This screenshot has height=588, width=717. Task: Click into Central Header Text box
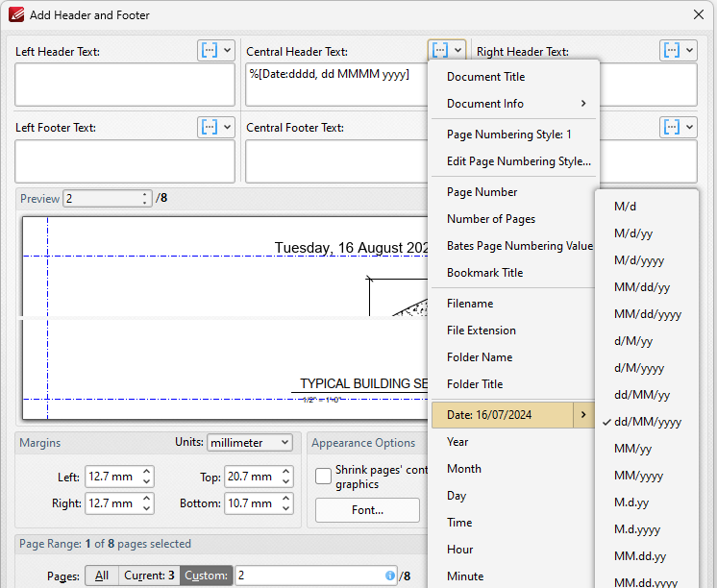pyautogui.click(x=337, y=85)
